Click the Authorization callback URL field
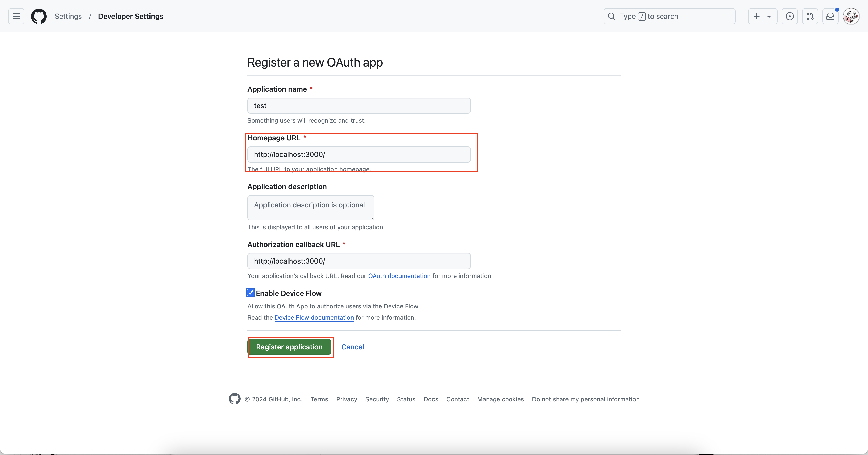Screen dimensions: 868x455 (359, 261)
